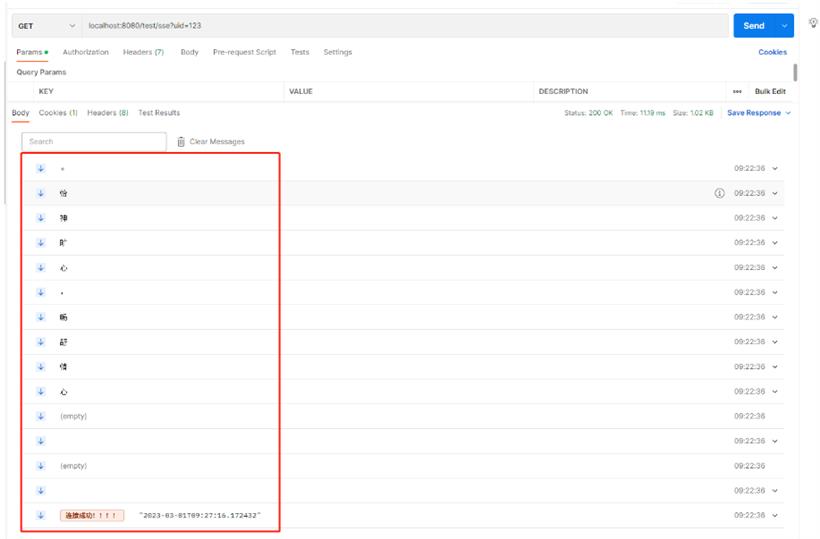Image resolution: width=820 pixels, height=539 pixels.
Task: Click the Save Response link
Action: tap(754, 113)
